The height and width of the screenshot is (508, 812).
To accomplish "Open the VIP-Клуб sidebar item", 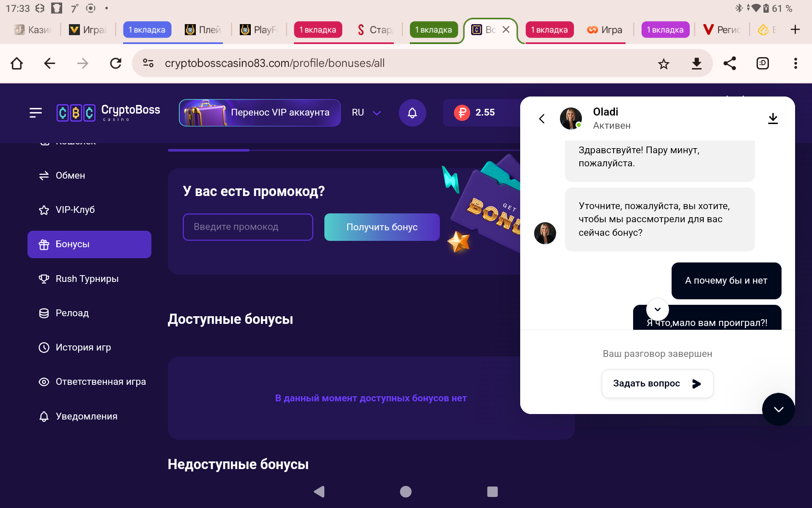I will coord(75,210).
